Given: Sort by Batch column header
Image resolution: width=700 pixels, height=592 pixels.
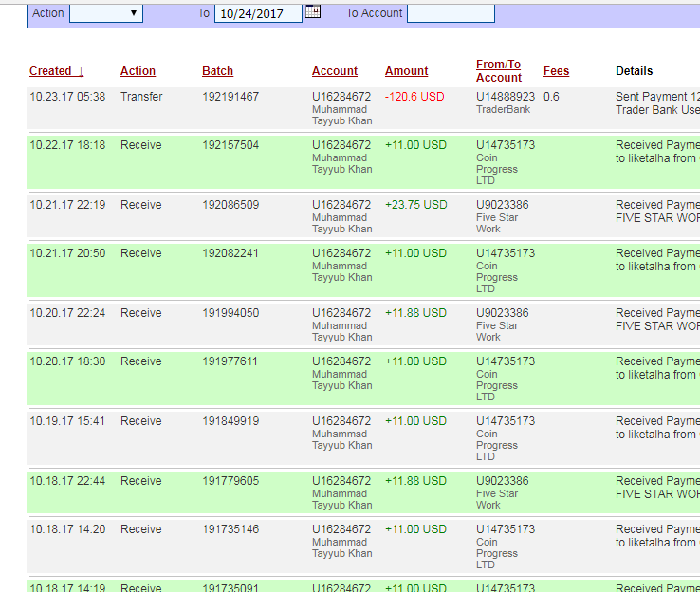Looking at the screenshot, I should 217,71.
